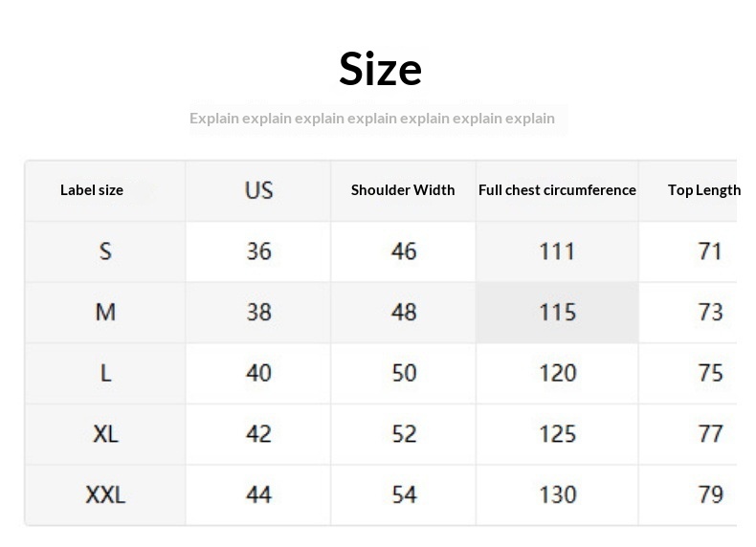This screenshot has height=547, width=756.
Task: Click the XL label size cell
Action: (x=105, y=433)
